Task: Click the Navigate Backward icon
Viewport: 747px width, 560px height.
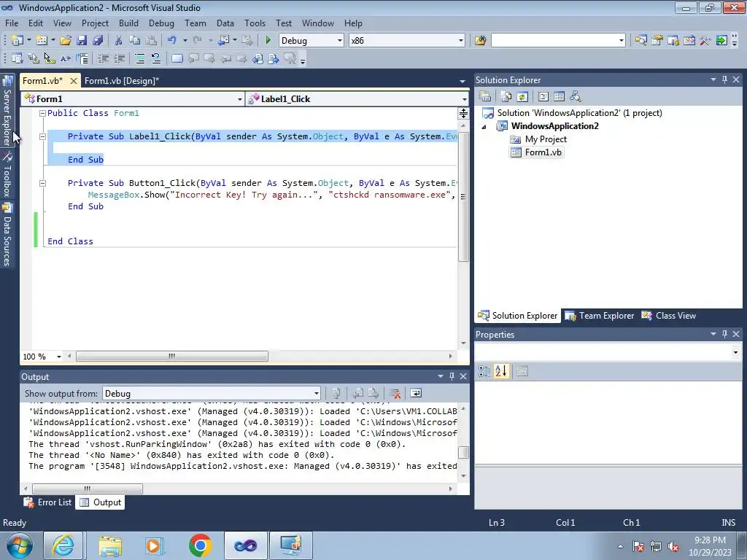Action: tap(223, 41)
